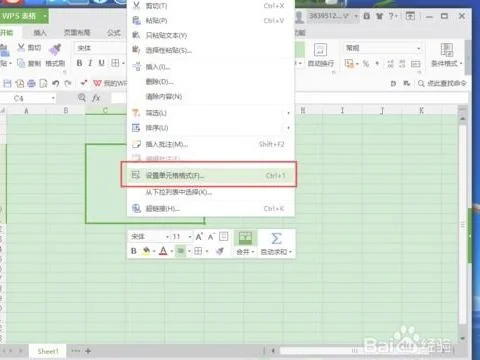Choose 超链接(H) in context menu
This screenshot has width=480, height=360.
[211, 209]
